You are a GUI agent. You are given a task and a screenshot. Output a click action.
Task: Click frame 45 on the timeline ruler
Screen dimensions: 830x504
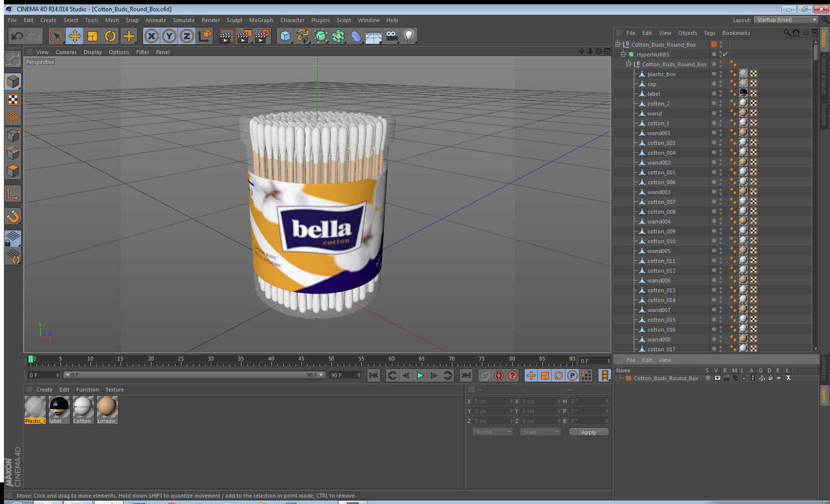coord(301,360)
